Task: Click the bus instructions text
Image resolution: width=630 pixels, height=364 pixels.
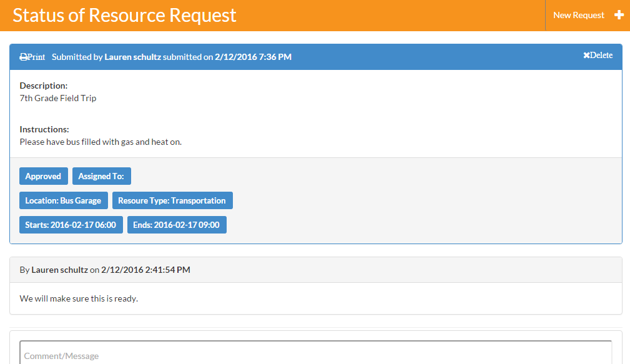Action: (101, 142)
